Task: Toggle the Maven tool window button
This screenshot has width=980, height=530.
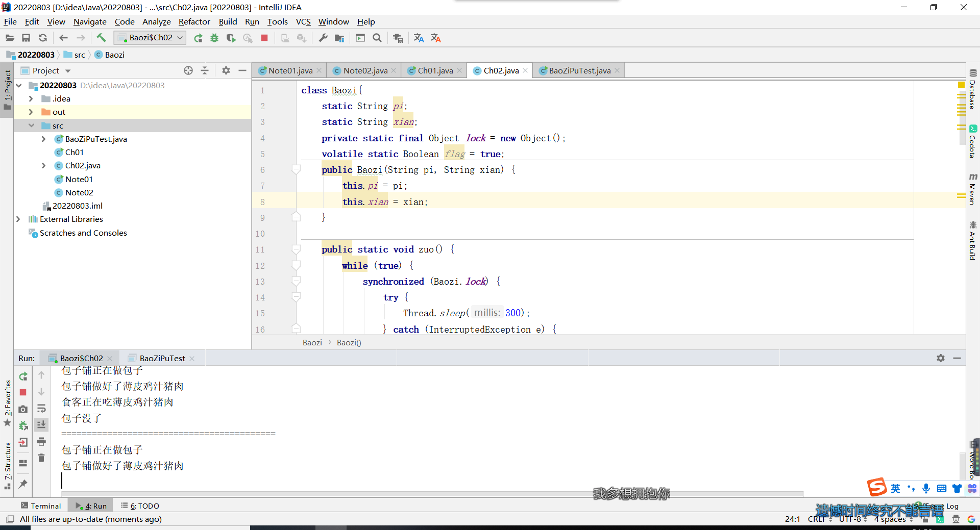Action: tap(973, 189)
